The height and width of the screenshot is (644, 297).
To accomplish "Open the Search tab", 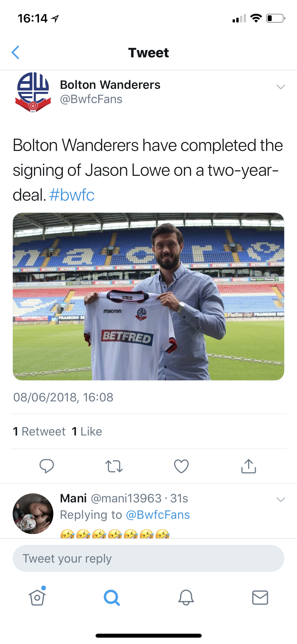I will pos(112,597).
